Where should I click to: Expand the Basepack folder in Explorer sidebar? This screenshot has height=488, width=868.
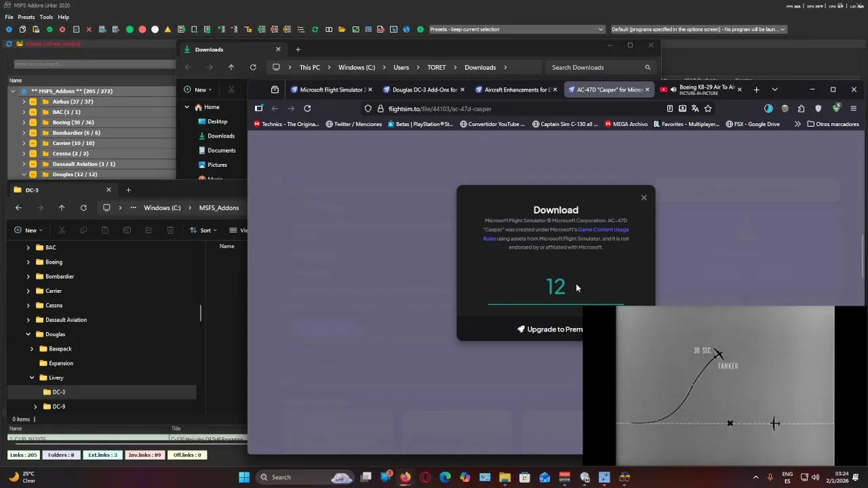pyautogui.click(x=32, y=348)
